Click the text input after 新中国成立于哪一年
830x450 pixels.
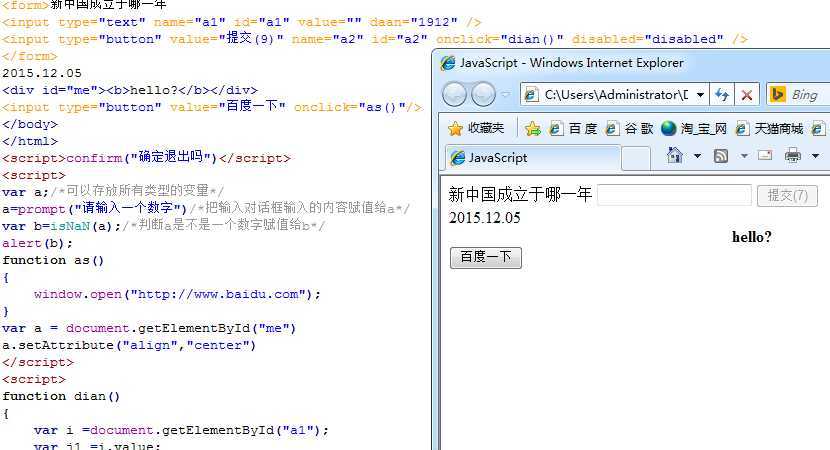point(674,195)
